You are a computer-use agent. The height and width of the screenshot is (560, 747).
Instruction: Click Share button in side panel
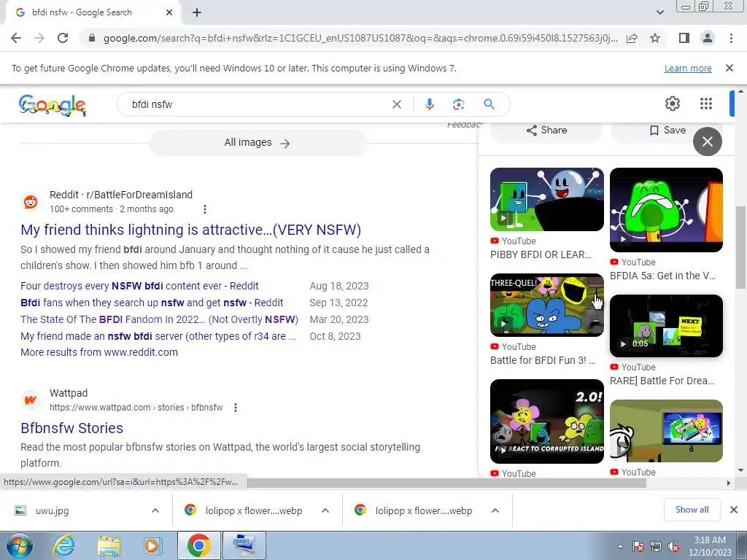pyautogui.click(x=546, y=131)
